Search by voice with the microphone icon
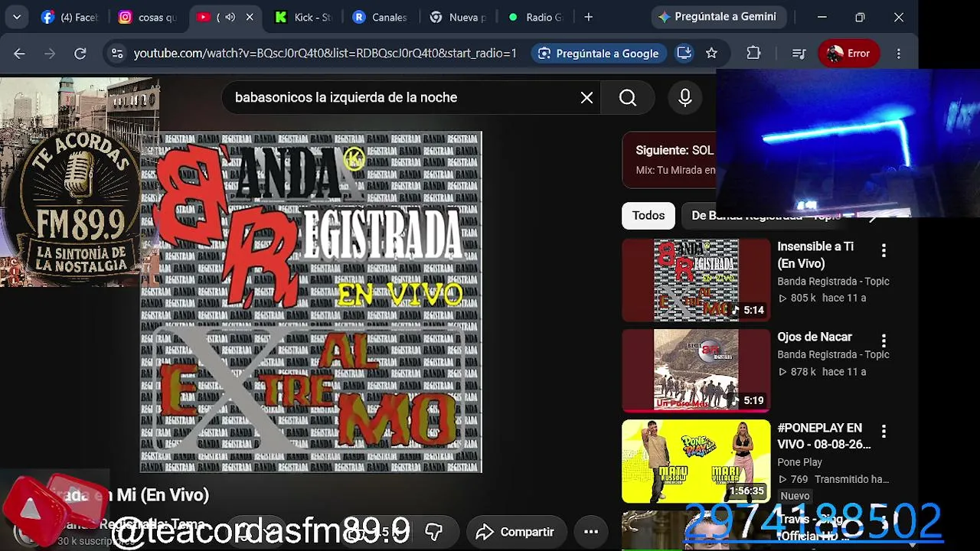980x551 pixels. click(x=685, y=98)
